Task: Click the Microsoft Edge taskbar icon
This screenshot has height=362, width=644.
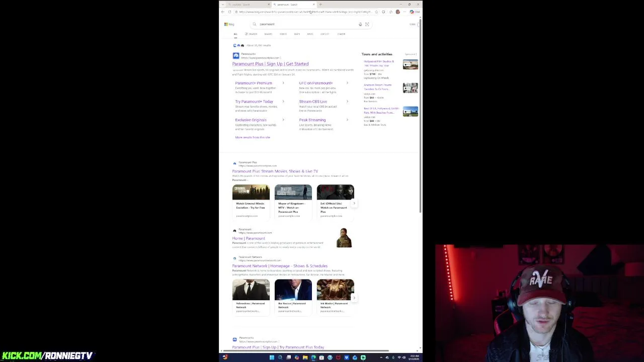Action: (313, 357)
